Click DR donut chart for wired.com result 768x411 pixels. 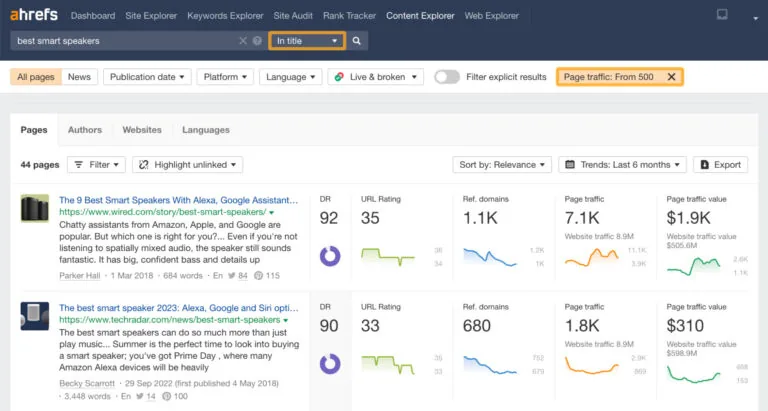coord(330,256)
